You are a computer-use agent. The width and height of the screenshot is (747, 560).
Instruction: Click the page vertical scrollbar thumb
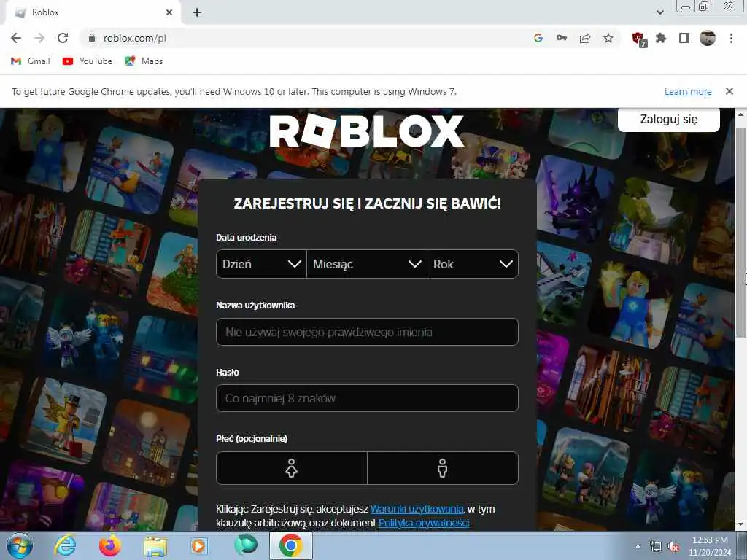click(x=740, y=233)
